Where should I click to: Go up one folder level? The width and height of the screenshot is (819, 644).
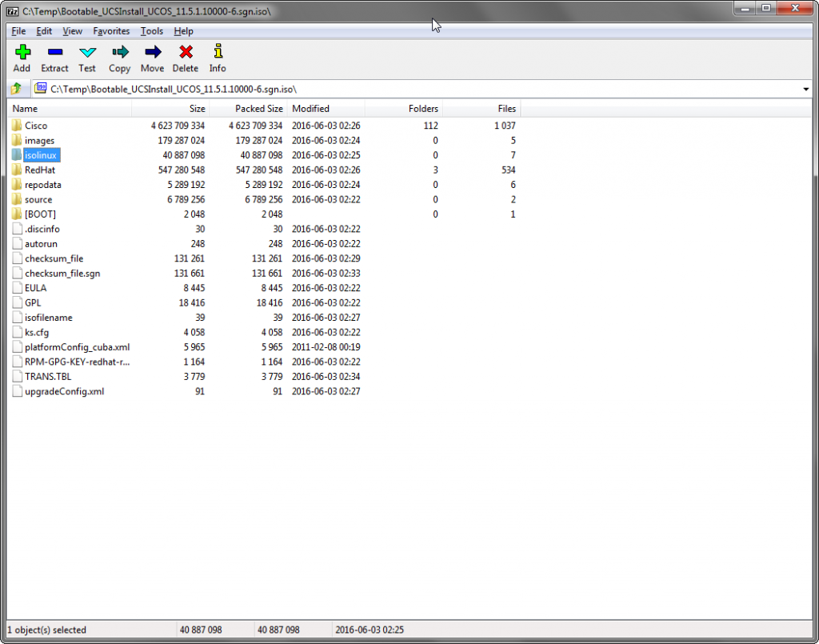coord(17,89)
